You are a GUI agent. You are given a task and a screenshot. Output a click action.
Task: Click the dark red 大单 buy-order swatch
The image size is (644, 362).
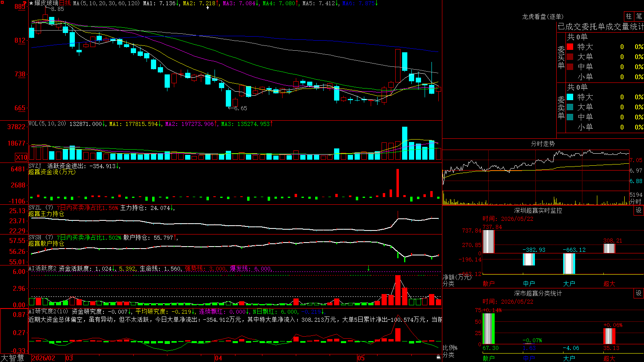[570, 57]
